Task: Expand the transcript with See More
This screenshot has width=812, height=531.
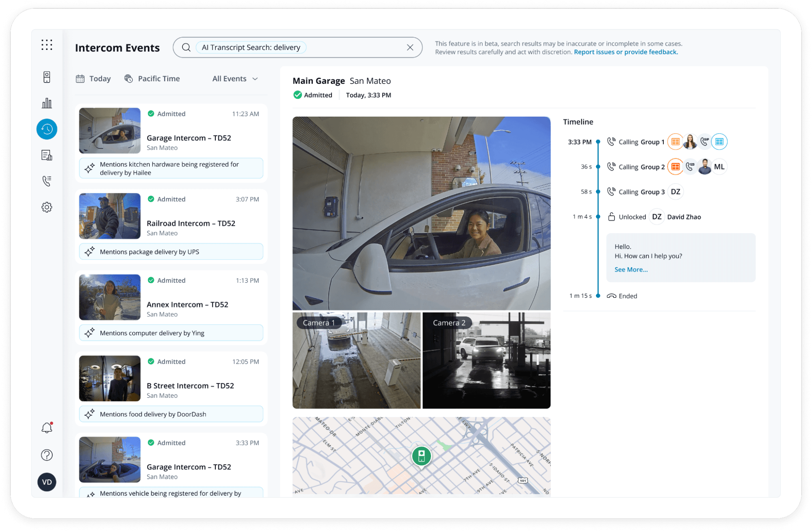Action: pyautogui.click(x=630, y=269)
